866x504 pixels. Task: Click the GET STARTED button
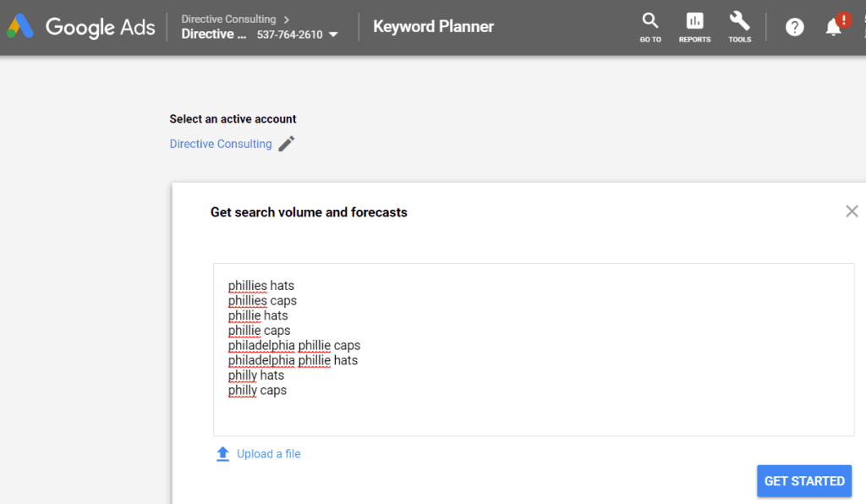point(804,481)
